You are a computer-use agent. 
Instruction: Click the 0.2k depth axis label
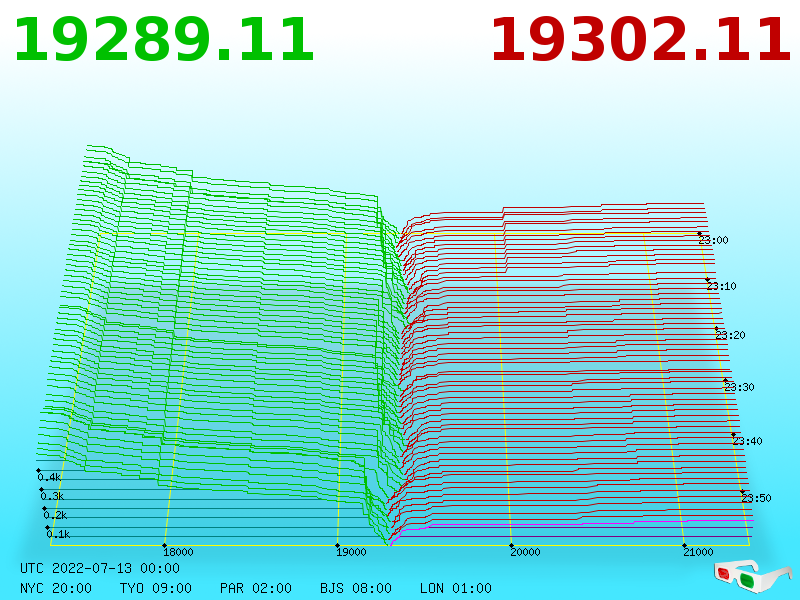click(x=56, y=515)
